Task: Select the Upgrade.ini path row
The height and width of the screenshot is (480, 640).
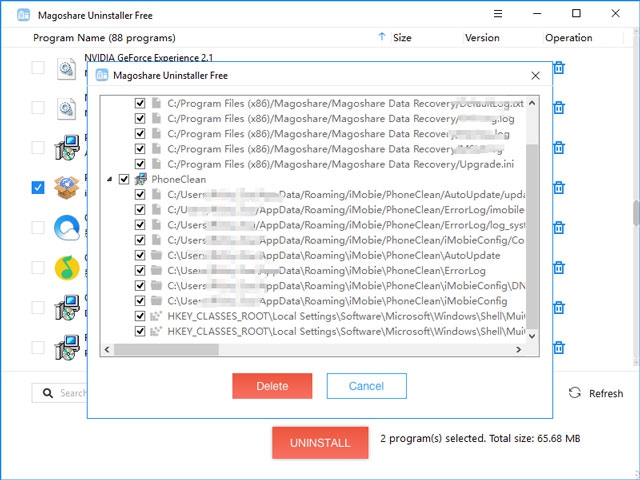Action: [340, 164]
